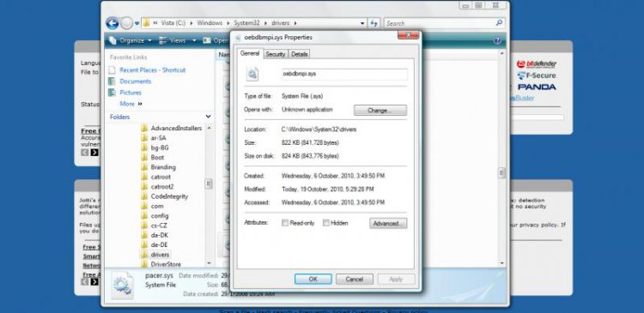Click the PANDA logo on web page
Image resolution: width=644 pixels, height=313 pixels.
[x=537, y=87]
